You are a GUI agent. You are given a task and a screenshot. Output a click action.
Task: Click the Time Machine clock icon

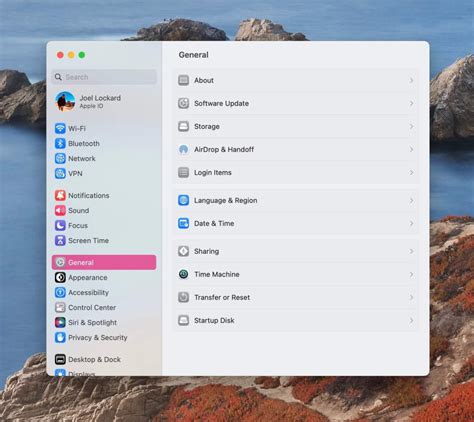[x=183, y=274]
